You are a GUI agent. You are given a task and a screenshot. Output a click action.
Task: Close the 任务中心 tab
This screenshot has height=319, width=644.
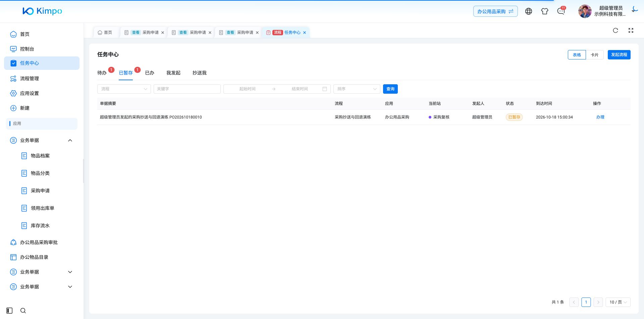click(x=305, y=33)
